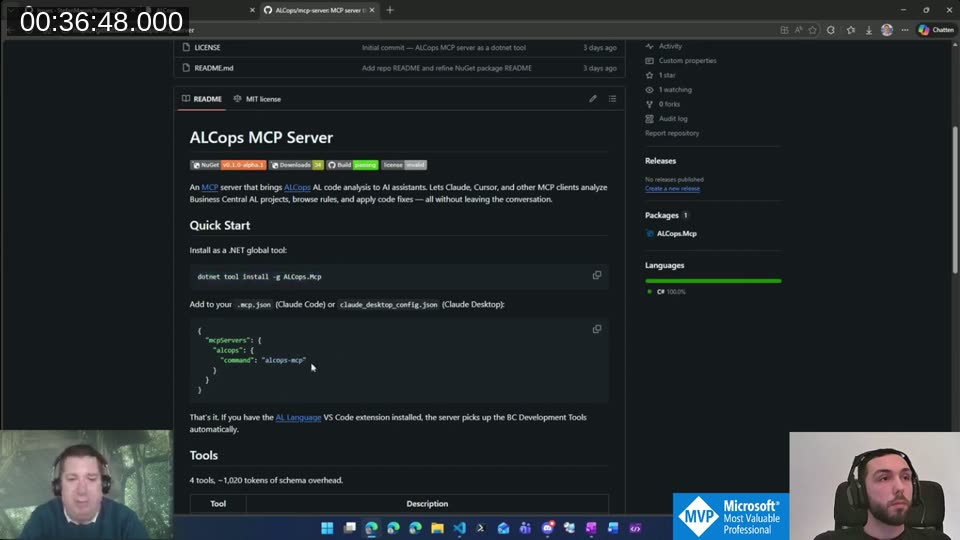Viewport: 960px width, 540px height.
Task: Open the MCP link in description
Action: [210, 187]
